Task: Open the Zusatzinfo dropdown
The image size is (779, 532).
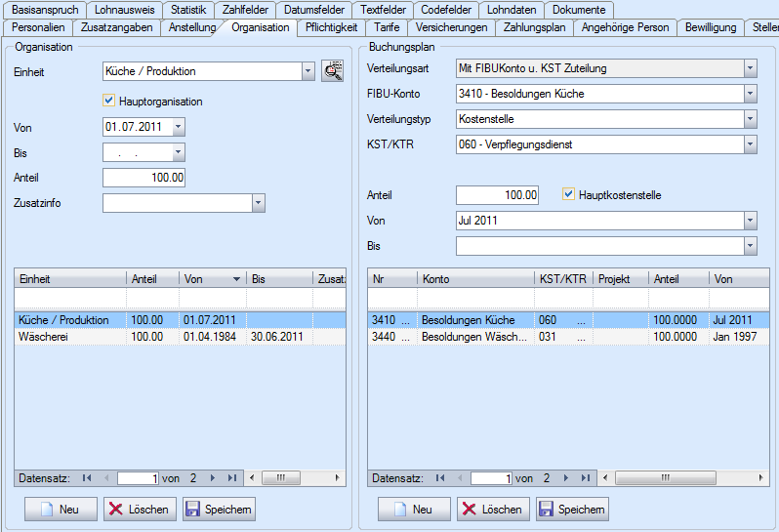Action: click(x=259, y=203)
